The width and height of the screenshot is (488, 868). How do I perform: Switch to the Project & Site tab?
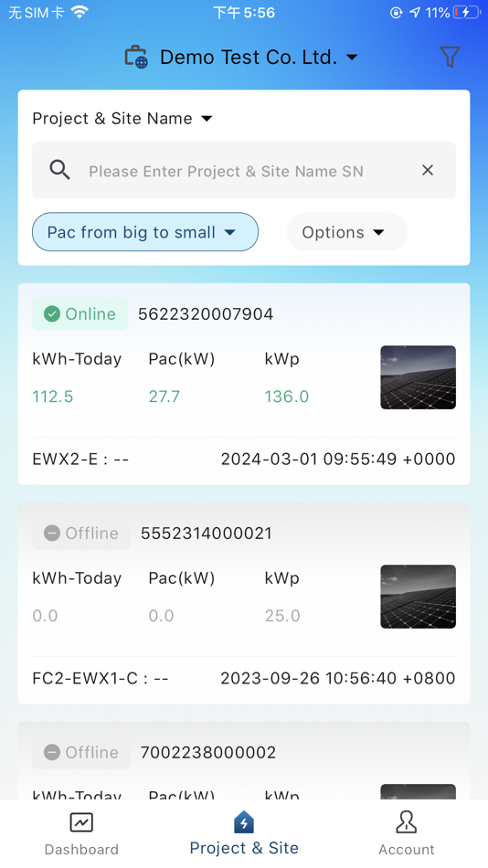pyautogui.click(x=244, y=833)
